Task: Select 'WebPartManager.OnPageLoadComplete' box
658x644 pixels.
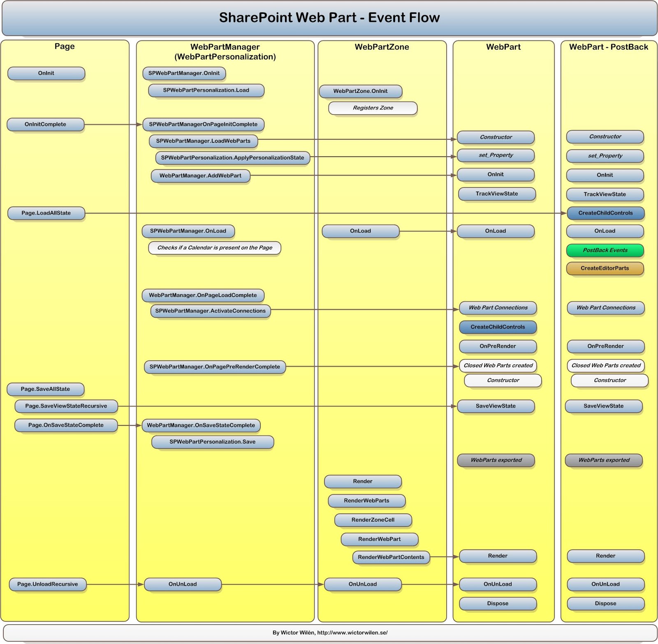Action: point(203,295)
